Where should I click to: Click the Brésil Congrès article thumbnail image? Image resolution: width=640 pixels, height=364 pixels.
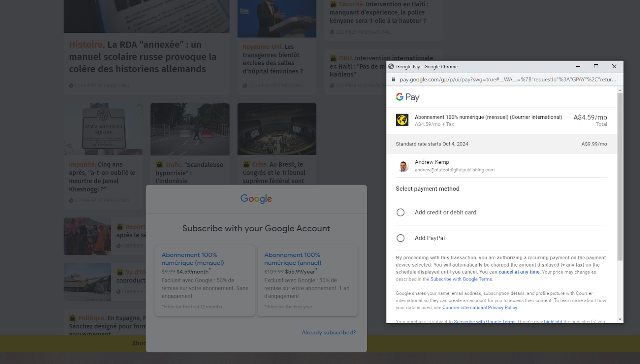[277, 129]
